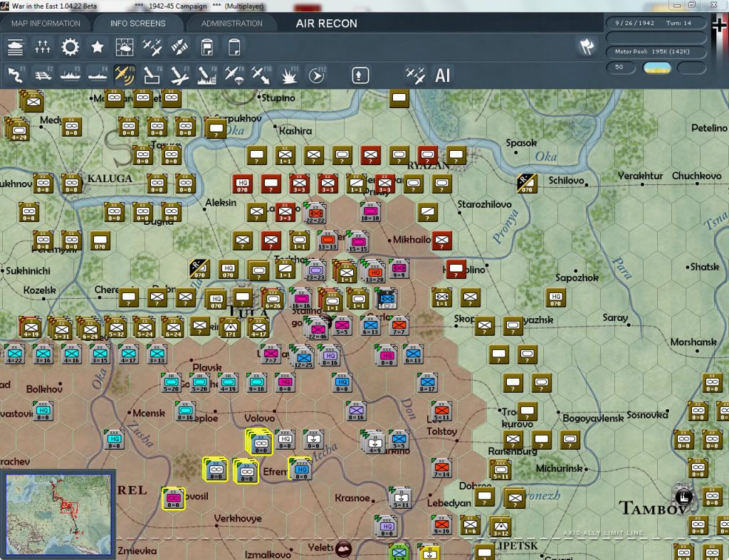
Task: Click the TAMBOV city label
Action: [x=652, y=509]
